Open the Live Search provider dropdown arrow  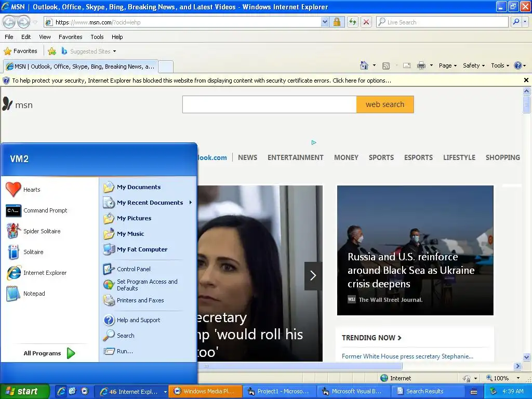[525, 22]
